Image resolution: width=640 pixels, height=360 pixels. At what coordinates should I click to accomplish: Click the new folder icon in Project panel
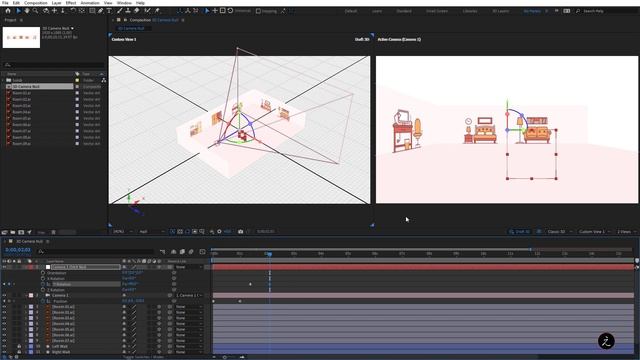13,232
